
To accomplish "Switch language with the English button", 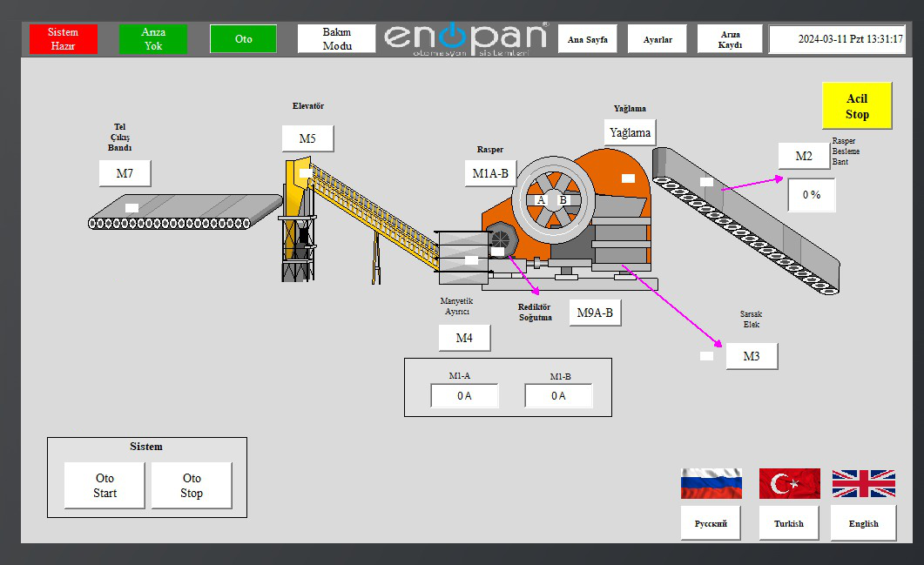I will (x=863, y=523).
